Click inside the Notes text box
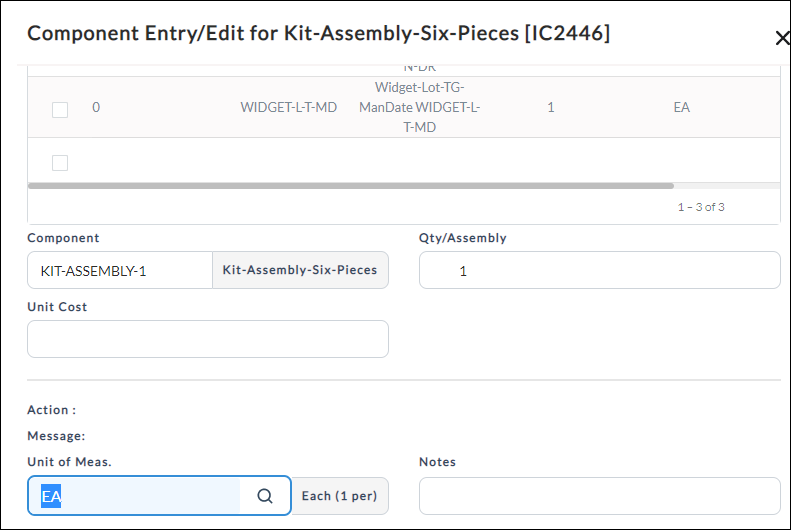Viewport: 791px width, 530px height. 600,496
